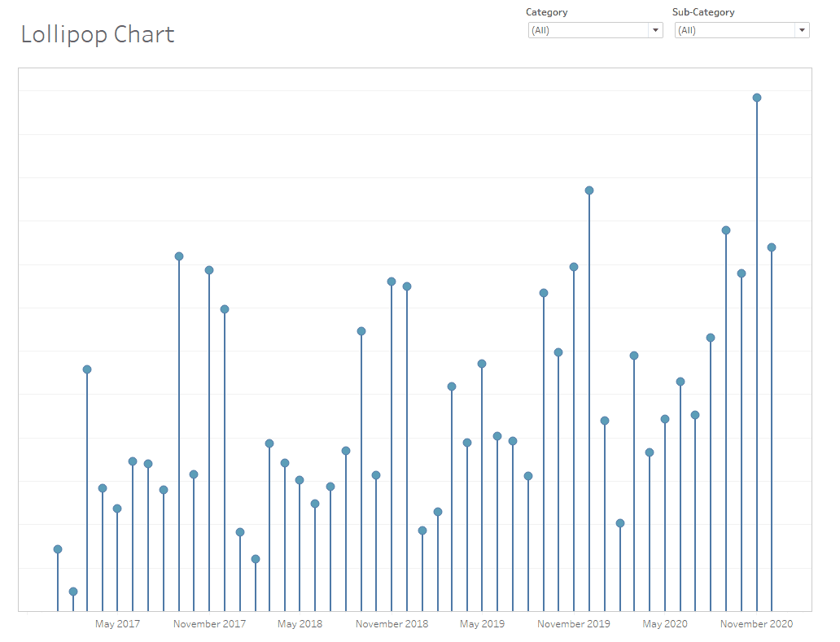Select the November 2018 axis label

(x=392, y=624)
